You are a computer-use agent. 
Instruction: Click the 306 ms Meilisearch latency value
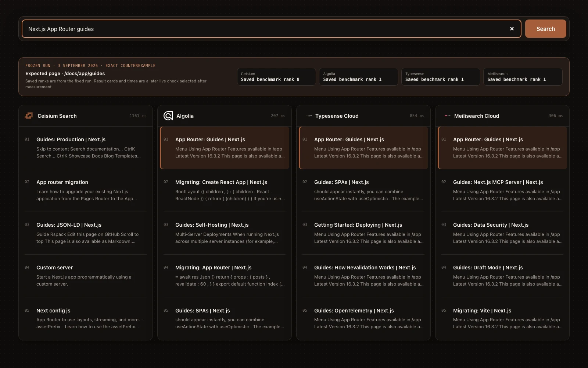pos(556,116)
